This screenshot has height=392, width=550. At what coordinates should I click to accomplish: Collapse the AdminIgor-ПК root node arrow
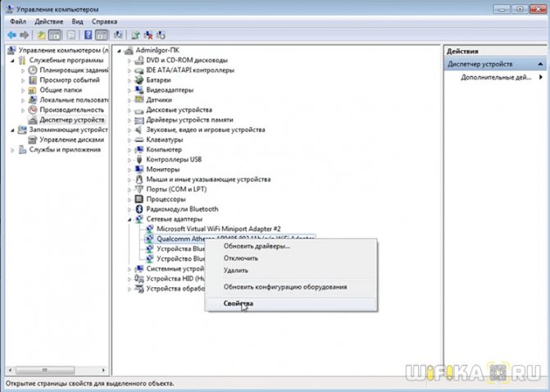pos(119,51)
